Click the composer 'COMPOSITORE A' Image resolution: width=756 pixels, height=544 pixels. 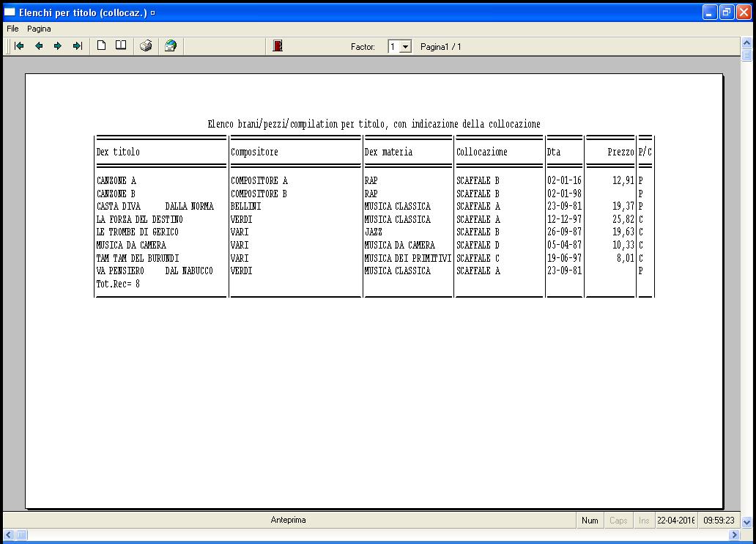(259, 180)
